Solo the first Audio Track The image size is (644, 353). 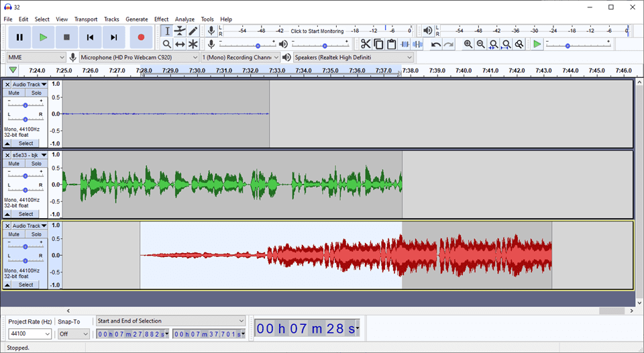tap(36, 93)
